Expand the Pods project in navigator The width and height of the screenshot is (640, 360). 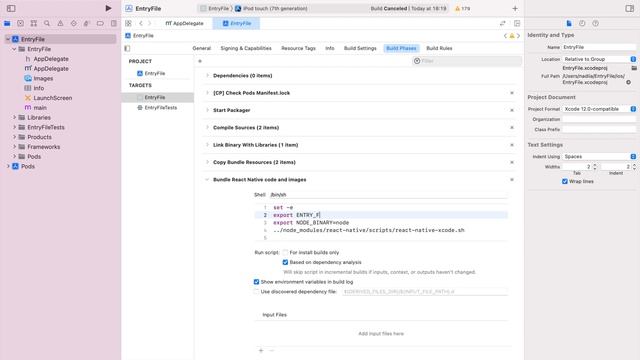(x=8, y=167)
